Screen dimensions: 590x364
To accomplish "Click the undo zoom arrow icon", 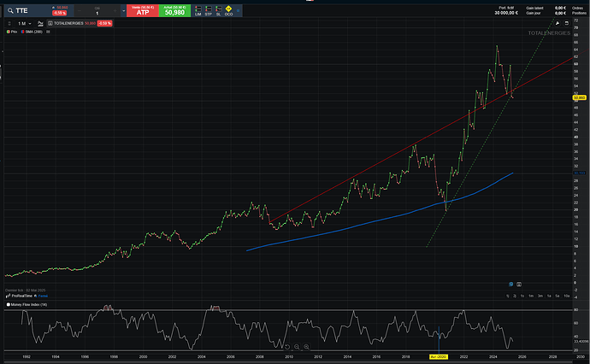I will point(287,347).
